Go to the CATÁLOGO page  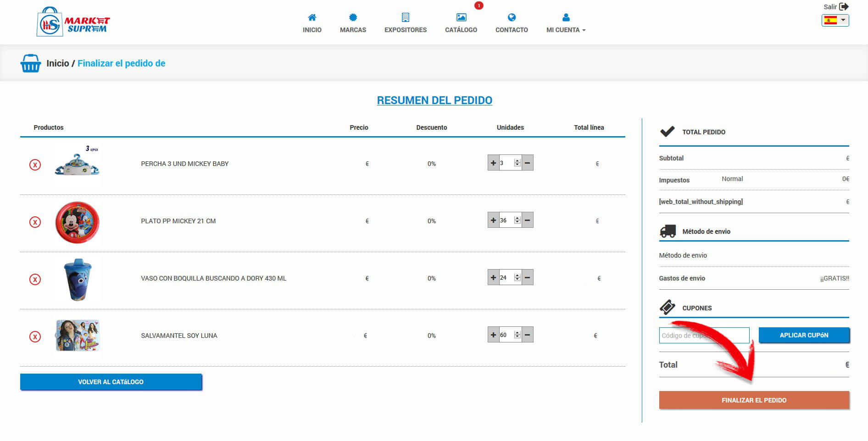point(461,23)
